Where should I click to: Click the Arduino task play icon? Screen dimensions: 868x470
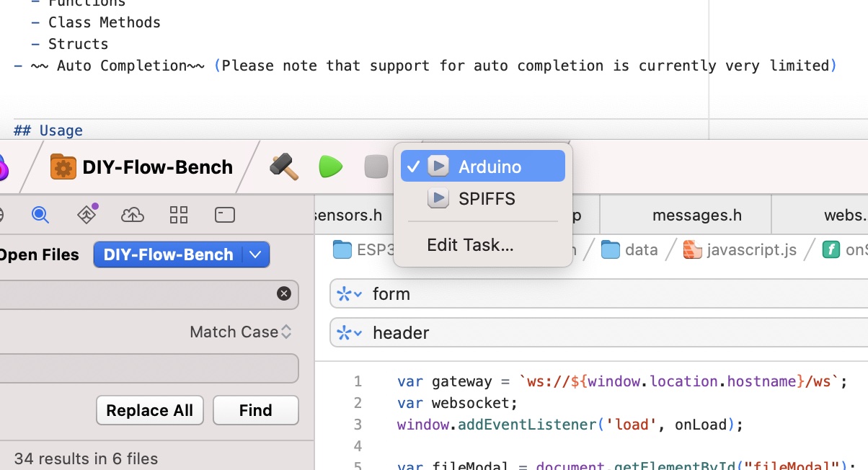438,167
